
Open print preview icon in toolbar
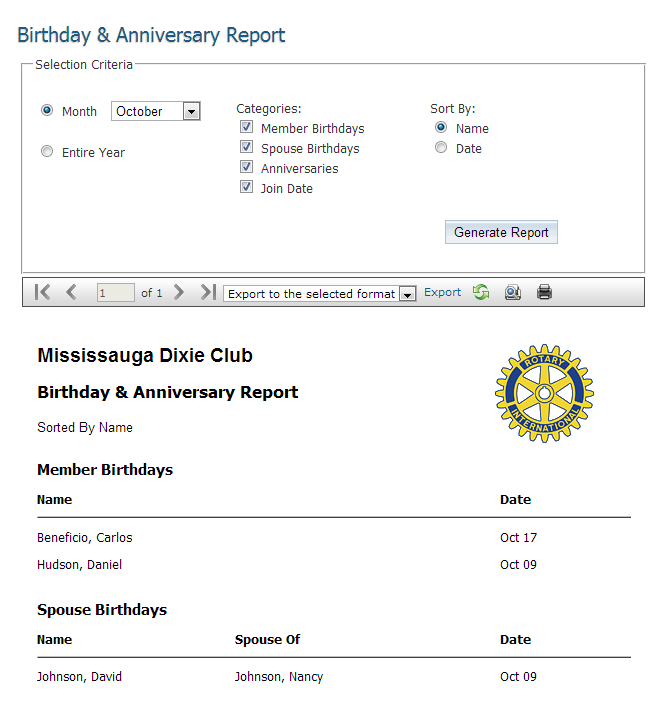pyautogui.click(x=513, y=292)
